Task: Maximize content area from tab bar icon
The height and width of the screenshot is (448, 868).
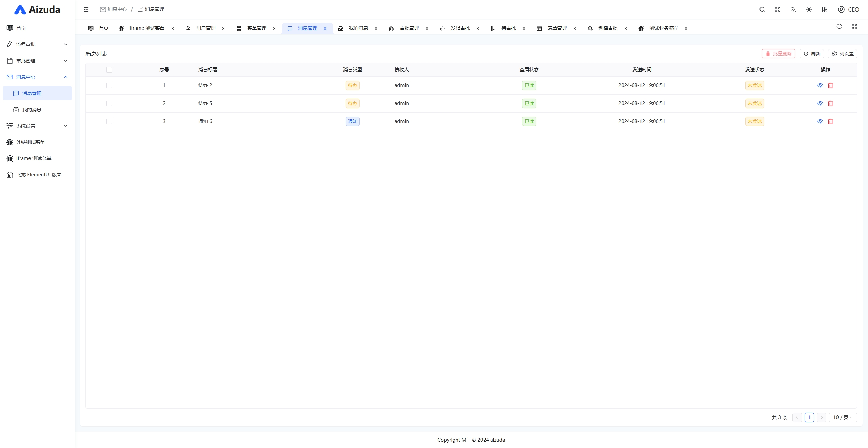Action: coord(855,26)
